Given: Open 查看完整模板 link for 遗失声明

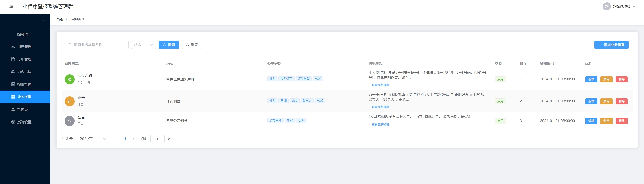Looking at the screenshot, I should point(380,85).
